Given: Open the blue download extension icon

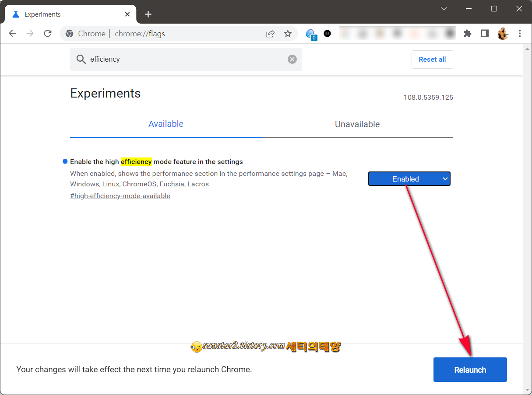Looking at the screenshot, I should [310, 34].
